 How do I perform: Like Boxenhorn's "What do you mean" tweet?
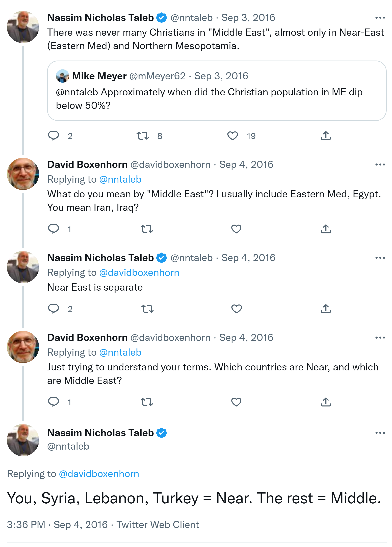point(236,229)
